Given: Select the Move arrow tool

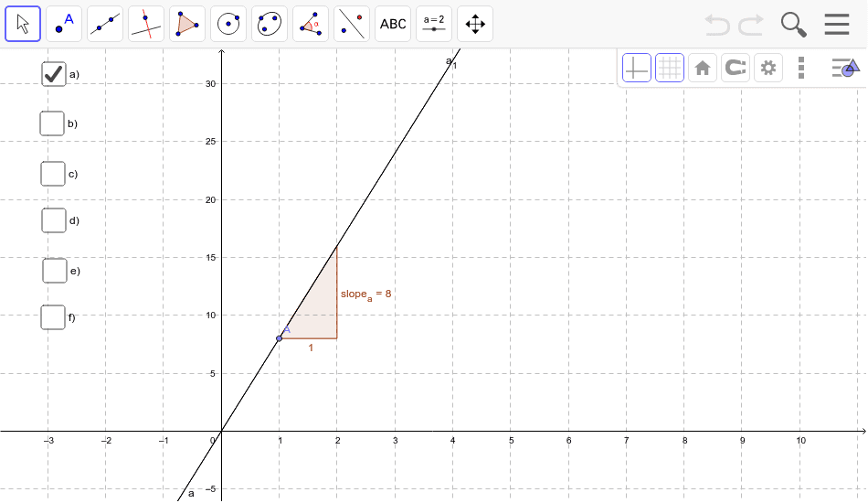Looking at the screenshot, I should (x=23, y=24).
